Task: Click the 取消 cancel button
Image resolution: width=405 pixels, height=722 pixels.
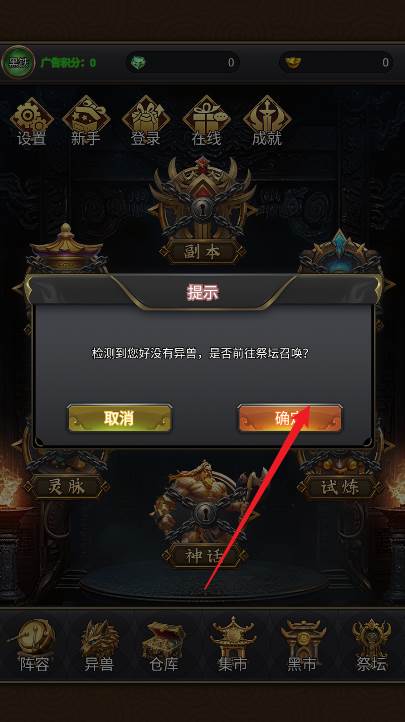Action: (120, 418)
